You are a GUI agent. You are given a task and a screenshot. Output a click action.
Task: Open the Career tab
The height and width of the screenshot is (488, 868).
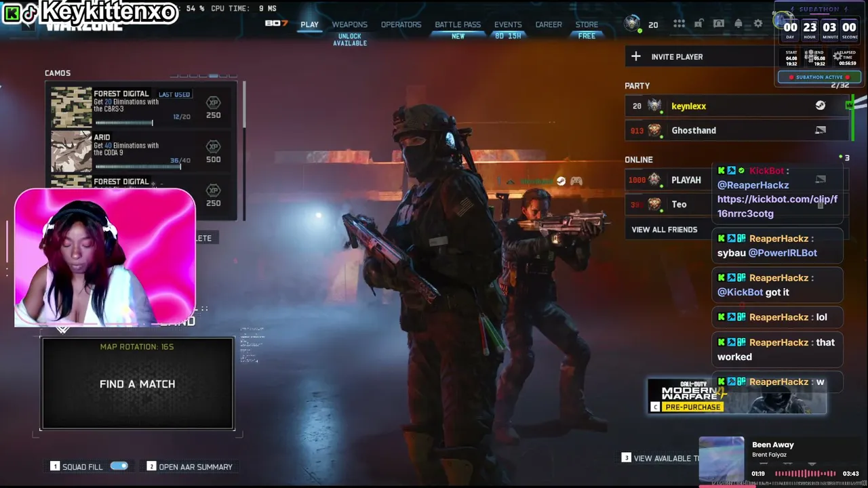549,24
